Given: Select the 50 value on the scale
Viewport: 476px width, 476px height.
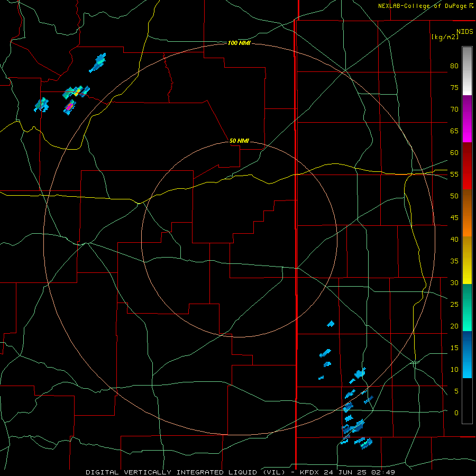Looking at the screenshot, I should click(x=454, y=196).
